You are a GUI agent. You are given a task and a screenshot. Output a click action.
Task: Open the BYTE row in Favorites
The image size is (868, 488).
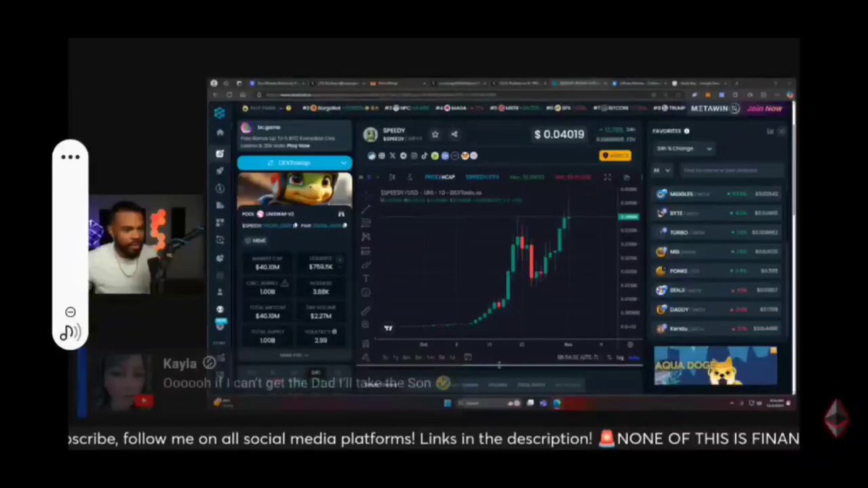pyautogui.click(x=718, y=213)
